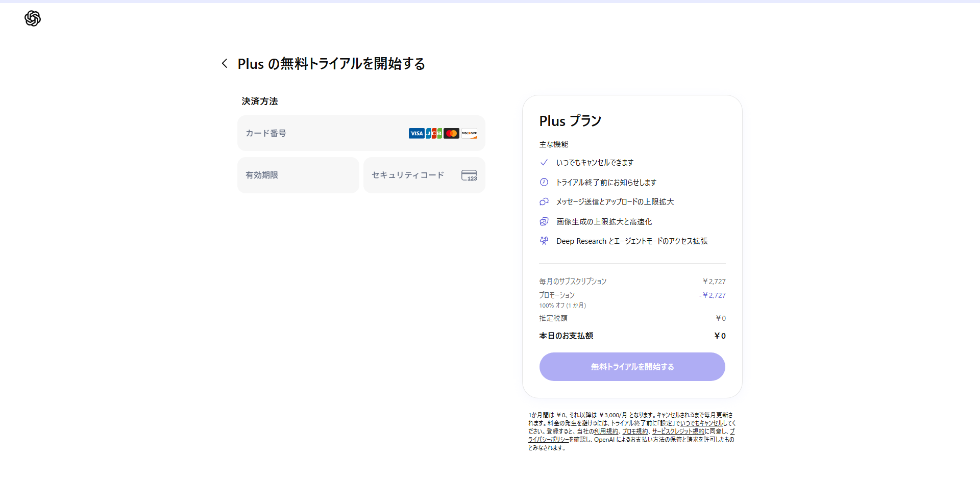Image resolution: width=980 pixels, height=482 pixels.
Task: Click the 主な機能 subheading
Action: pos(554,144)
